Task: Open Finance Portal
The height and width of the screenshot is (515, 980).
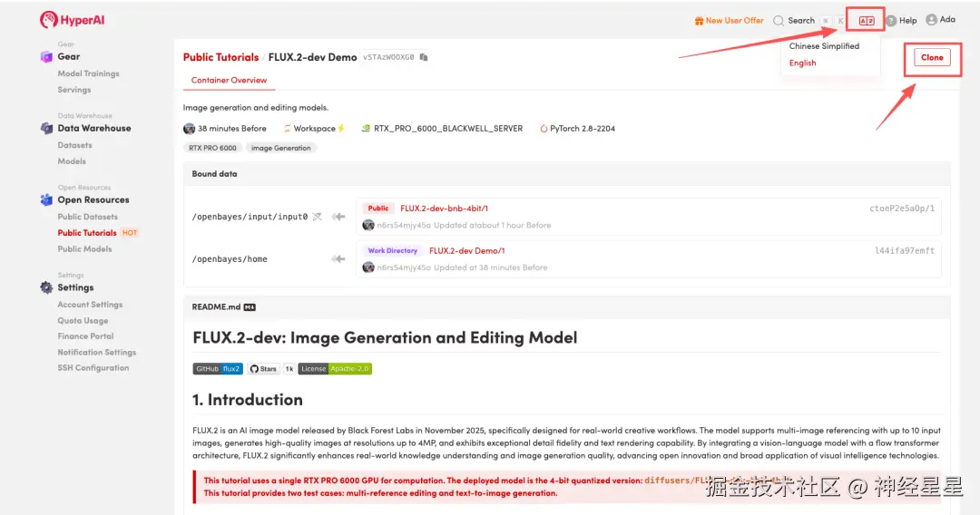Action: pos(85,336)
